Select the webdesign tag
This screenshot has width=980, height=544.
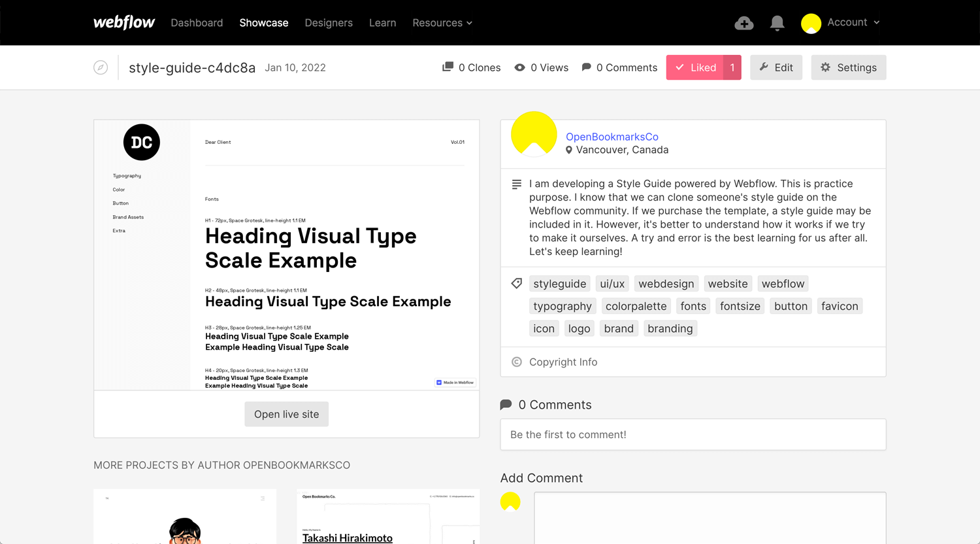(666, 284)
